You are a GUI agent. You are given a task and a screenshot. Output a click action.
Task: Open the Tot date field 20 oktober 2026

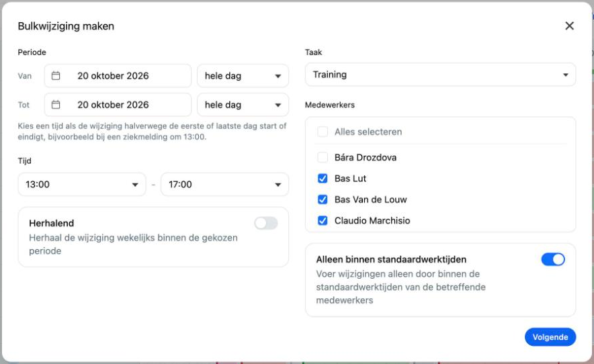click(x=118, y=105)
